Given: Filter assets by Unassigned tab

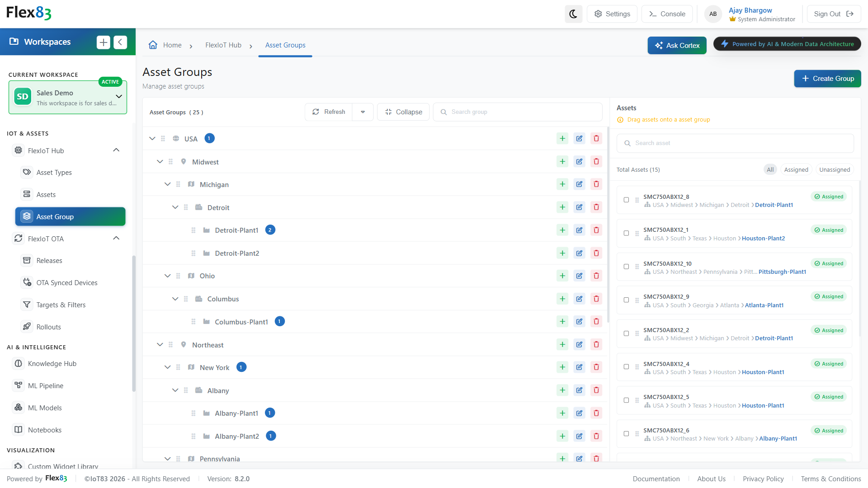Looking at the screenshot, I should tap(835, 169).
